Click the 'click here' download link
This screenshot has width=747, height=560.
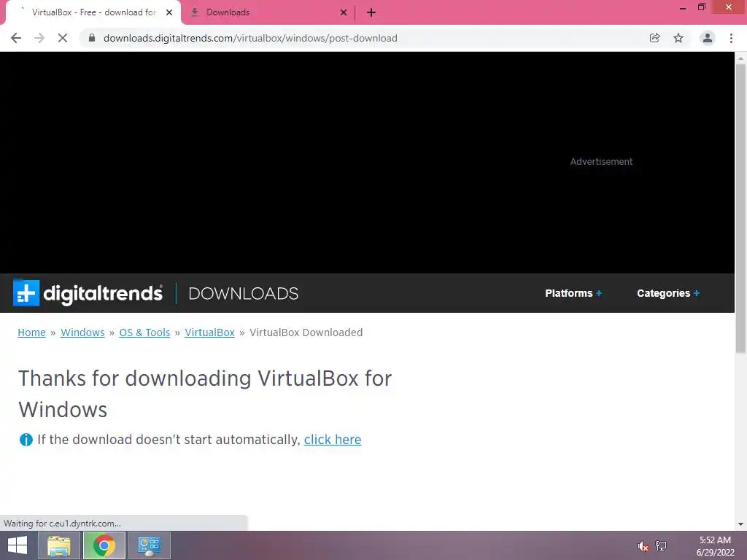[333, 440]
